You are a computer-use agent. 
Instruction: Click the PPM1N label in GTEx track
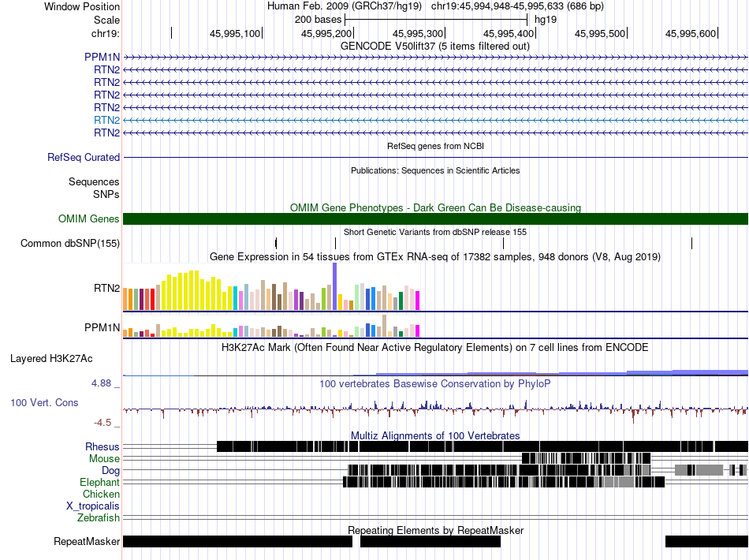click(x=102, y=328)
